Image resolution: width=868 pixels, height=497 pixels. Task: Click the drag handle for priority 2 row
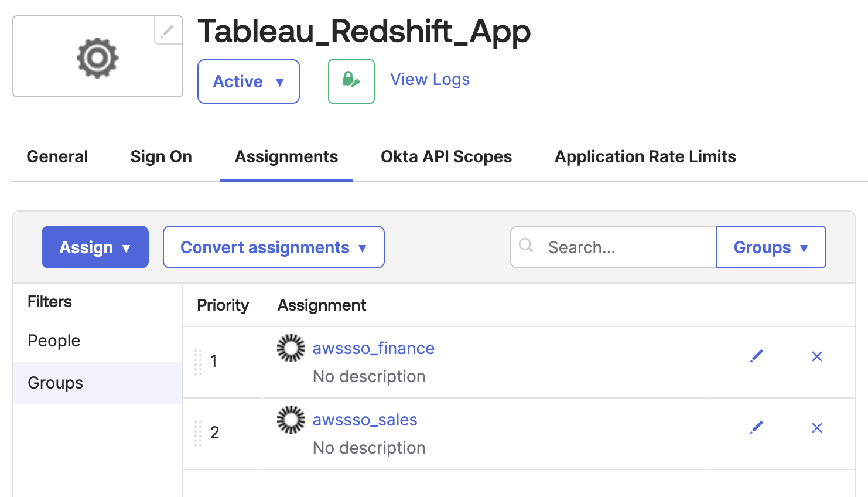198,433
